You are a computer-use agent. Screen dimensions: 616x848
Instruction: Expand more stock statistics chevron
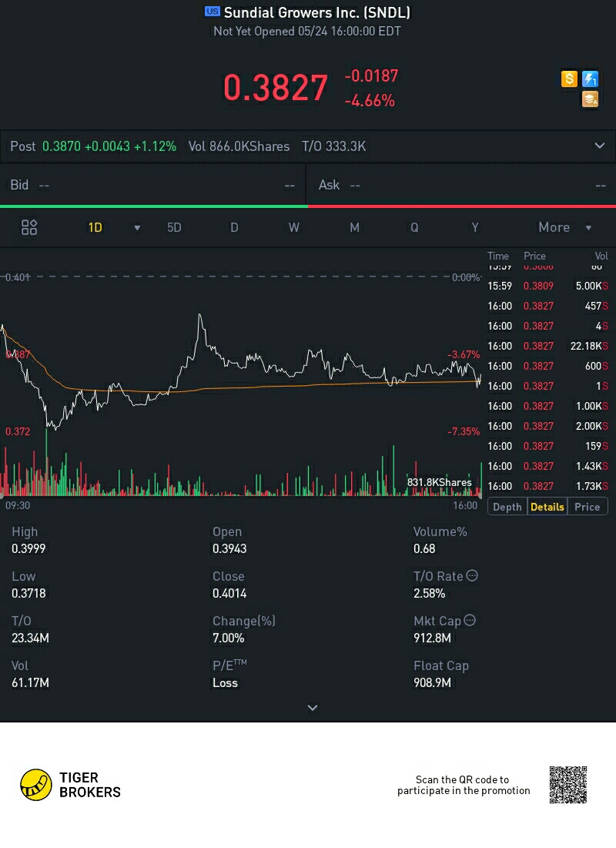click(313, 707)
